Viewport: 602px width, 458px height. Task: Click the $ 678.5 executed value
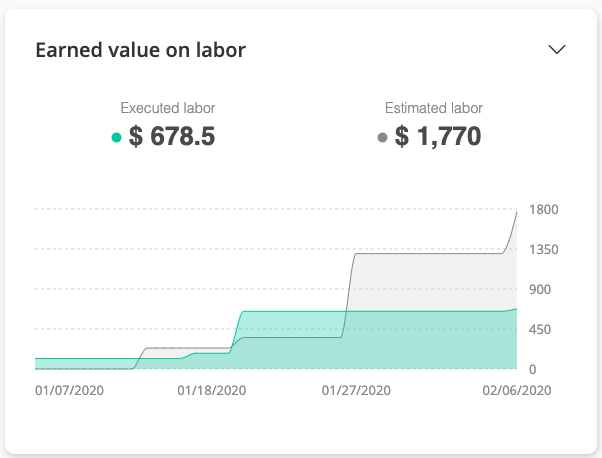172,136
